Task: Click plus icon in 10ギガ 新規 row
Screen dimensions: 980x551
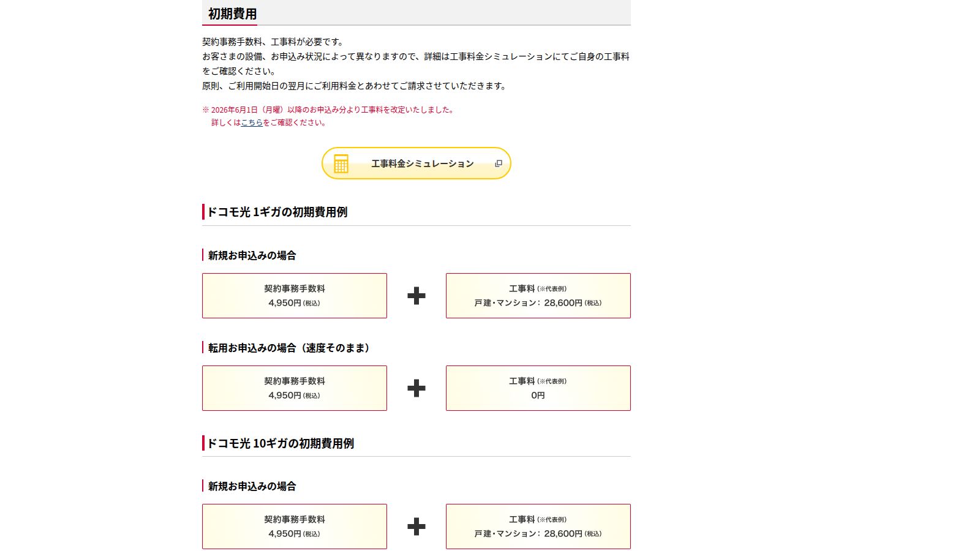Action: [417, 527]
